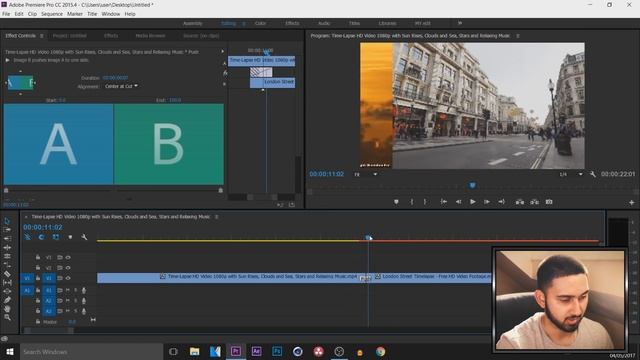Expand the transition description play arrow
The image size is (640, 360).
click(x=7, y=60)
